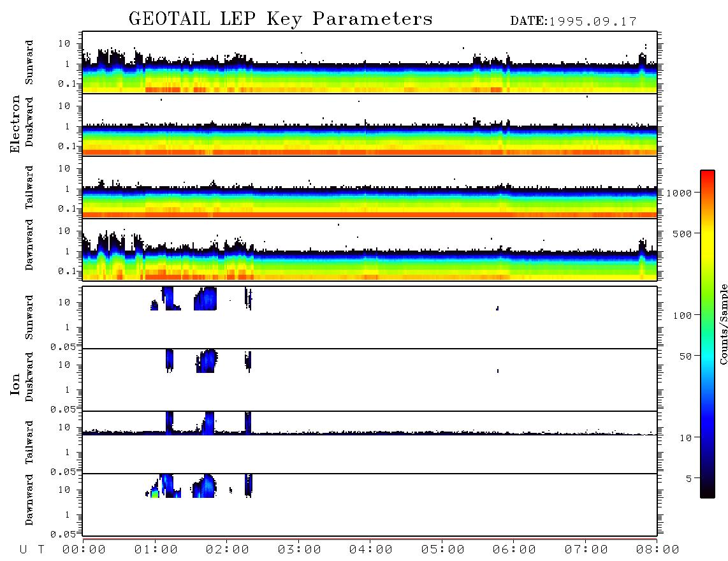Click the 04:00 time tick label
The width and height of the screenshot is (728, 561).
point(371,550)
